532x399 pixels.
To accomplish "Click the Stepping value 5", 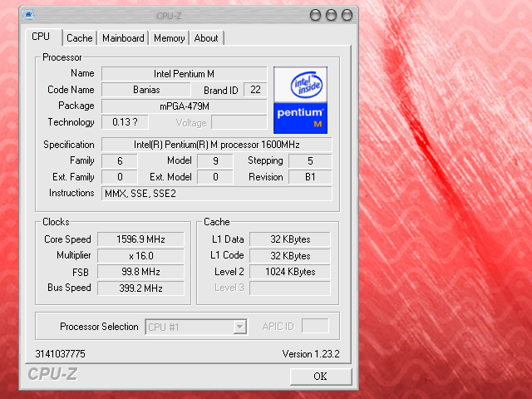I will point(310,160).
